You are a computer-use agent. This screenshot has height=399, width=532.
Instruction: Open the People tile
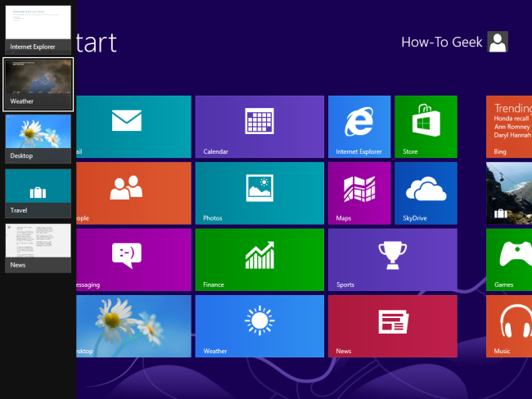tap(133, 193)
